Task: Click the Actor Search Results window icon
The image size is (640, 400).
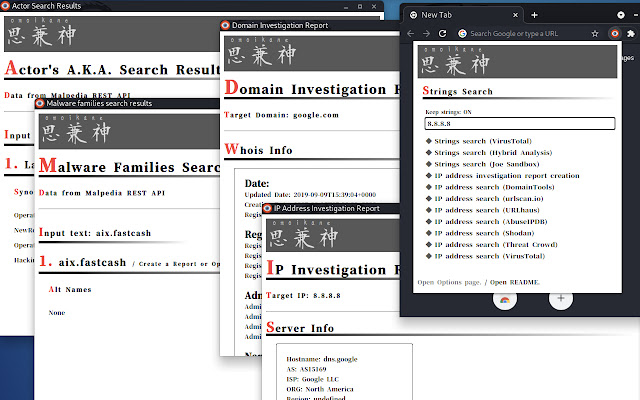Action: (x=5, y=6)
